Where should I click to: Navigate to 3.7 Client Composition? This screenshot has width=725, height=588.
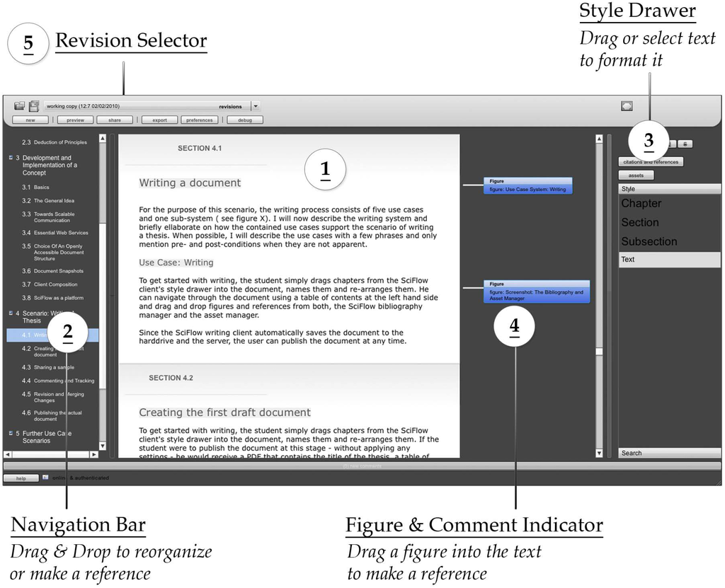point(50,284)
